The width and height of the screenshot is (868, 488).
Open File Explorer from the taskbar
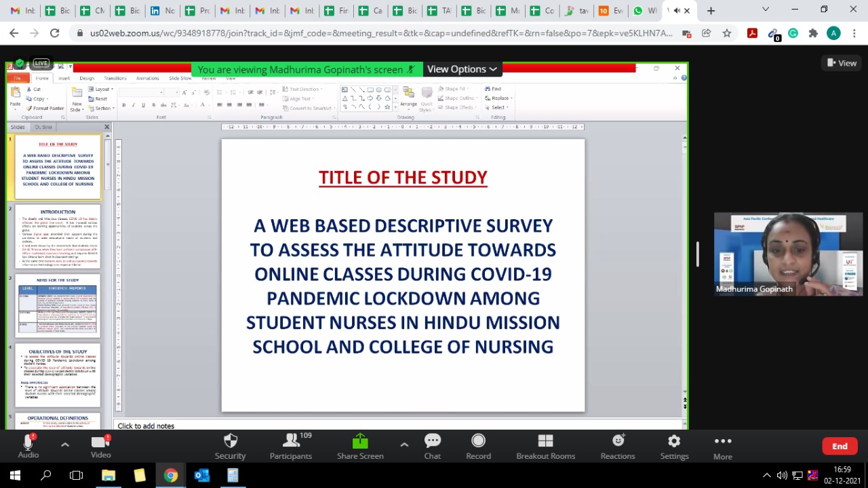108,475
